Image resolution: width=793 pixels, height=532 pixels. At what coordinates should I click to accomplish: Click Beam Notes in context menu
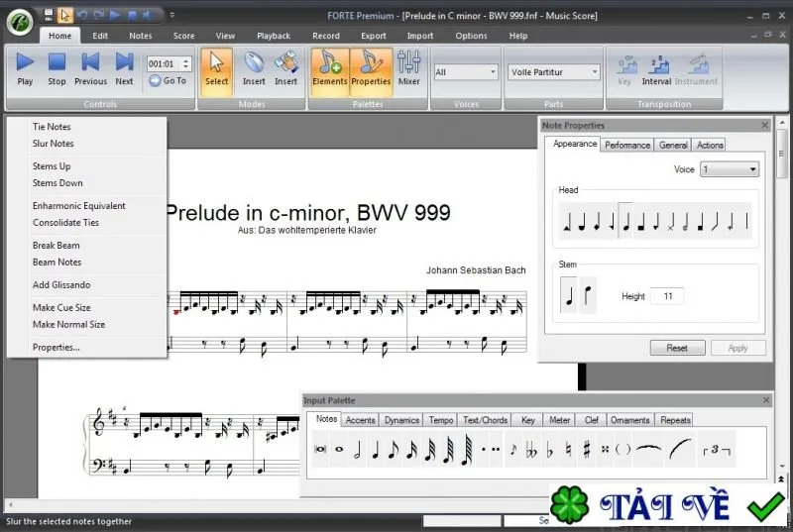click(x=86, y=263)
